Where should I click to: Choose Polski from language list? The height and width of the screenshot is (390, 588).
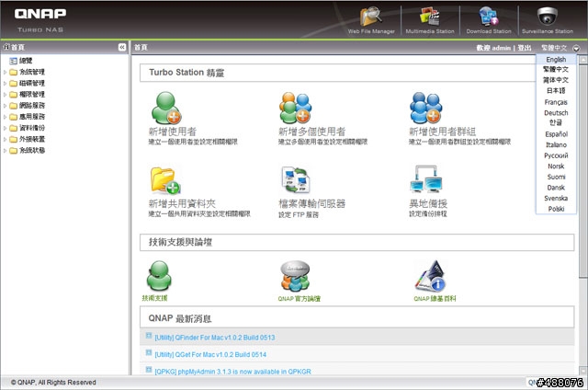(x=556, y=209)
